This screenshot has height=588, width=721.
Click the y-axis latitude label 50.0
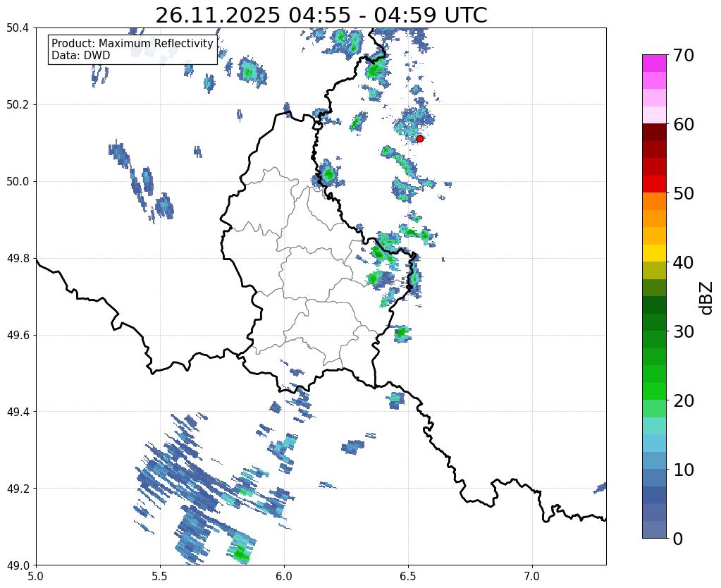tap(18, 182)
